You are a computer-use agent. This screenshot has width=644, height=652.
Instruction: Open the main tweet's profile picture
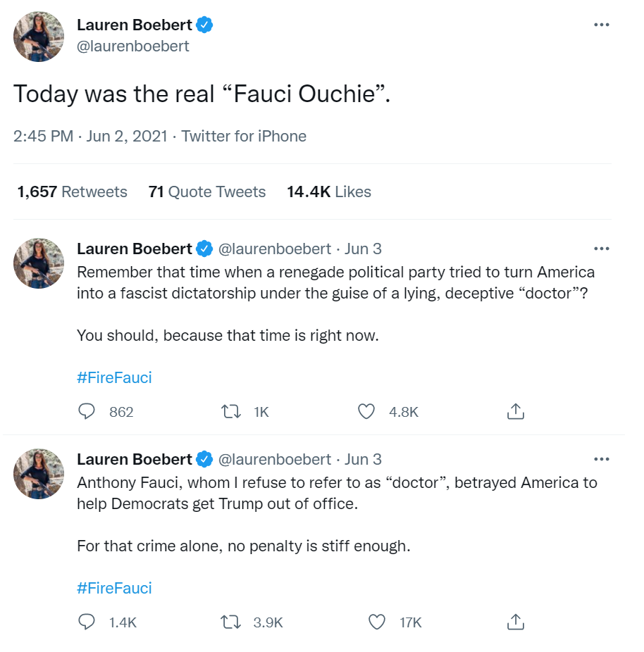pyautogui.click(x=39, y=37)
